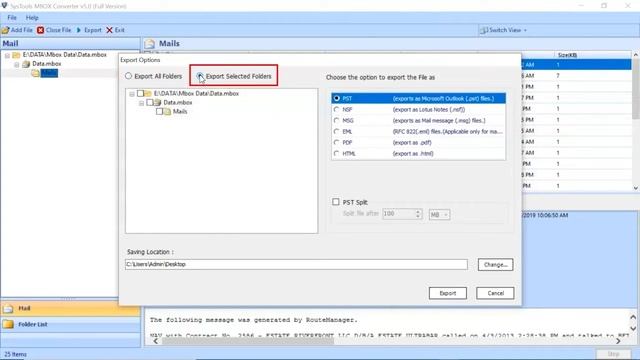Click the SysTools app icon in title bar
The image size is (640, 360).
pyautogui.click(x=4, y=6)
